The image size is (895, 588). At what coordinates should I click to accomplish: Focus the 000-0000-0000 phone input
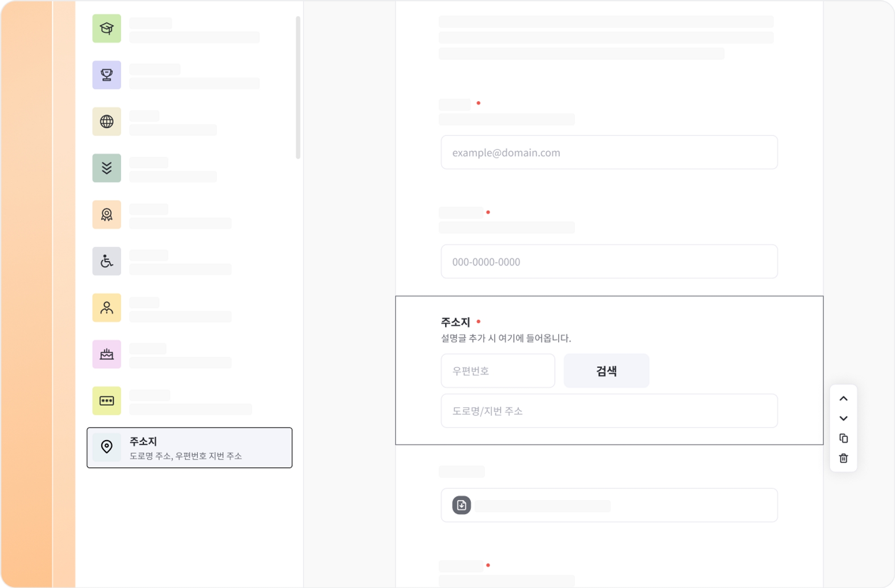[x=609, y=262]
